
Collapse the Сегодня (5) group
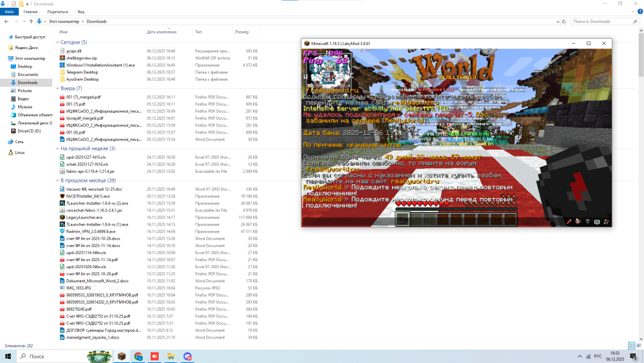tap(57, 43)
